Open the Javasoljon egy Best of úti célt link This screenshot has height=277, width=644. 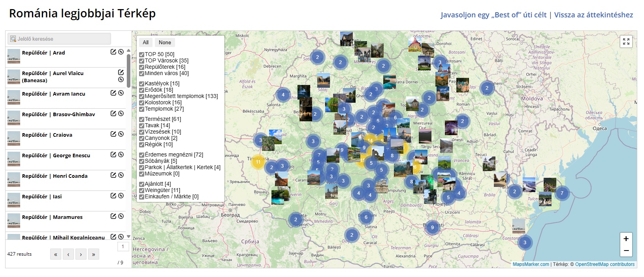493,15
